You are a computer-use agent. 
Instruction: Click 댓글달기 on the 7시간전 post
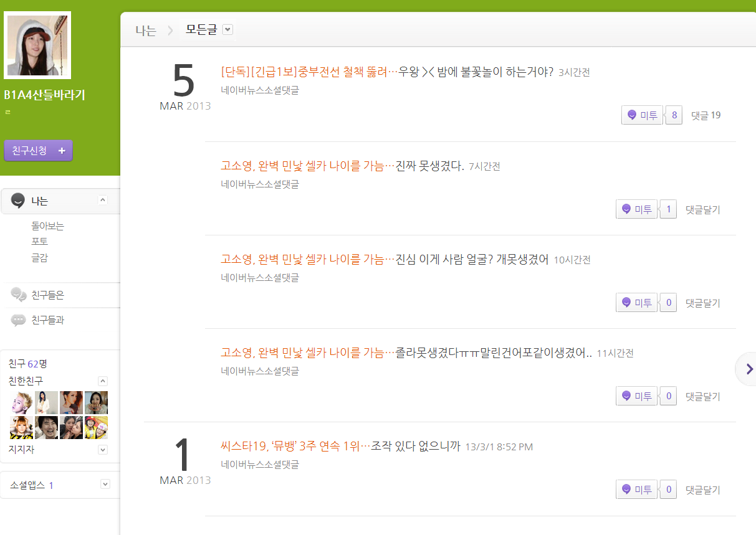point(703,210)
